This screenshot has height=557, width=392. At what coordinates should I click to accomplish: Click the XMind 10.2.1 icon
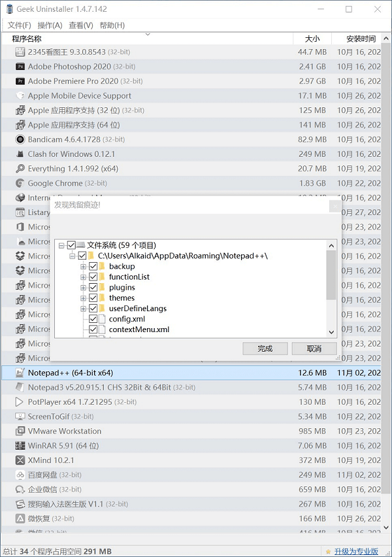tap(21, 460)
